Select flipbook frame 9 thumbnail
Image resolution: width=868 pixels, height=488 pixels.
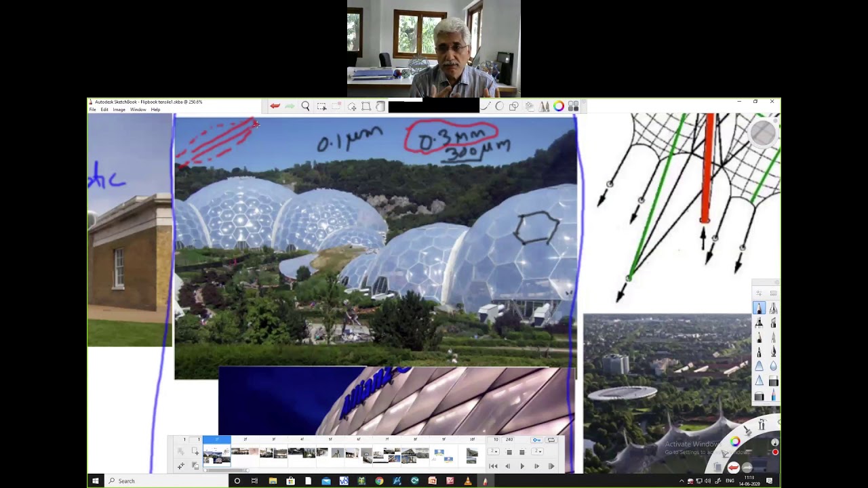point(443,455)
